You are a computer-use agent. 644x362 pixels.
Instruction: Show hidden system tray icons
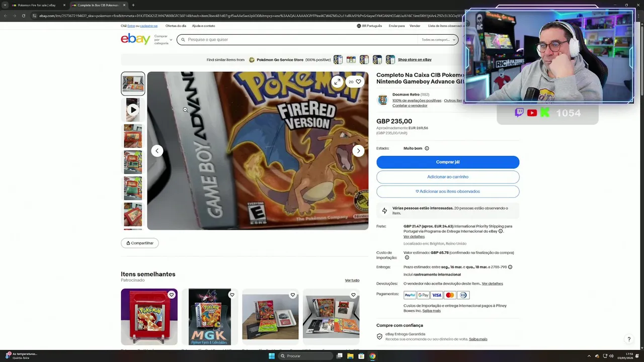tap(589, 356)
